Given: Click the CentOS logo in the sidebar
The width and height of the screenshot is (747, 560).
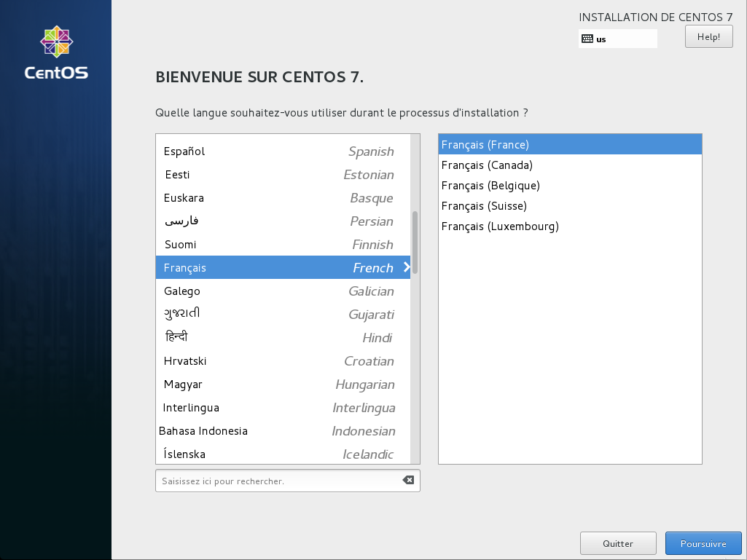Looking at the screenshot, I should click(x=56, y=52).
